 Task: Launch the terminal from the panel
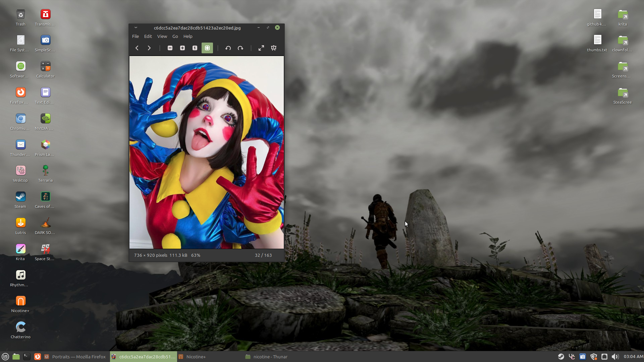pyautogui.click(x=27, y=357)
